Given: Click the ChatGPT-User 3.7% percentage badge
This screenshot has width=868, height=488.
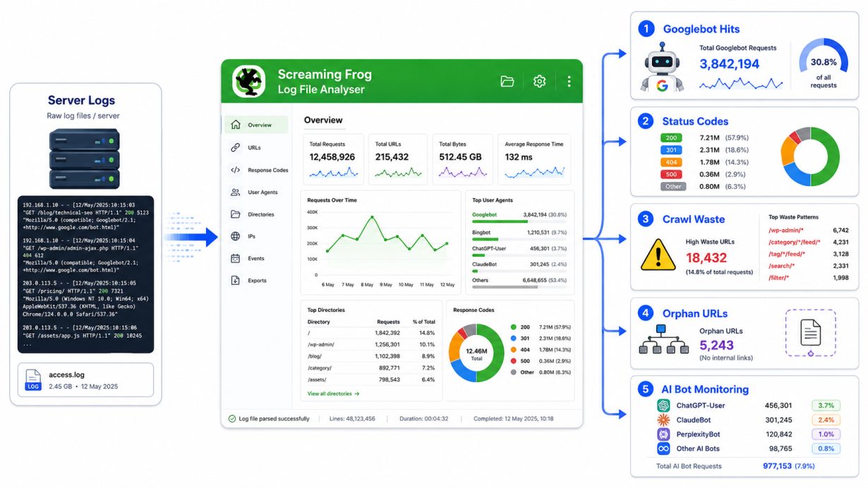Looking at the screenshot, I should 826,405.
